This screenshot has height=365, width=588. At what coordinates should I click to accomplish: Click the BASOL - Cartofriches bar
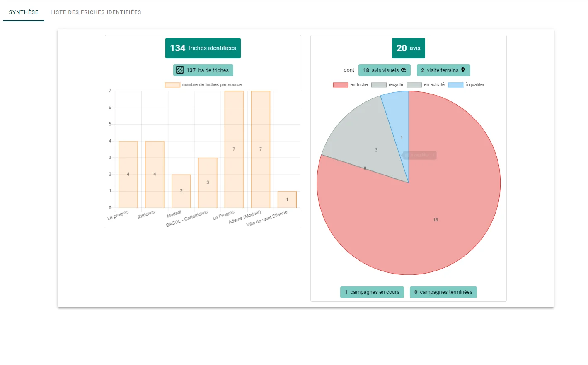tap(208, 182)
